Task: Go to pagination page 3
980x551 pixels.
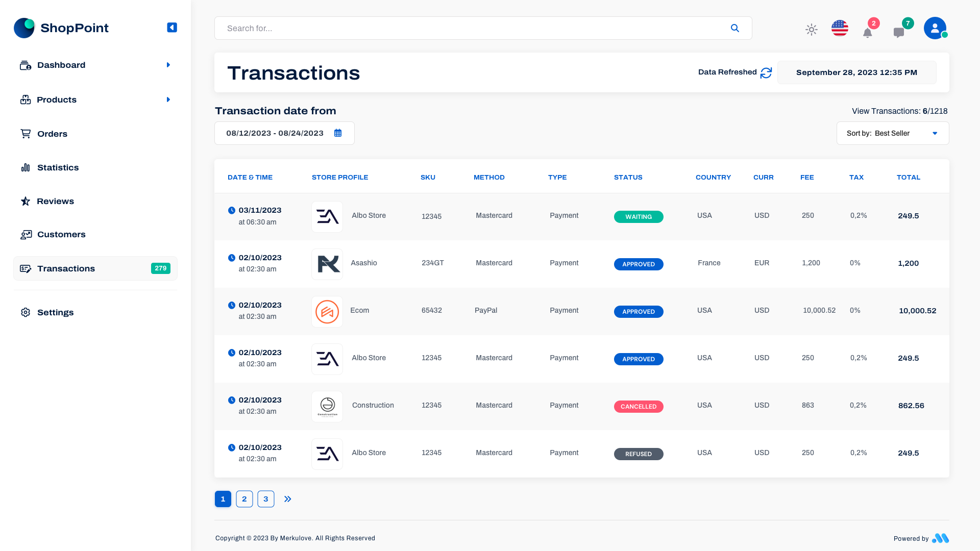Action: click(265, 499)
